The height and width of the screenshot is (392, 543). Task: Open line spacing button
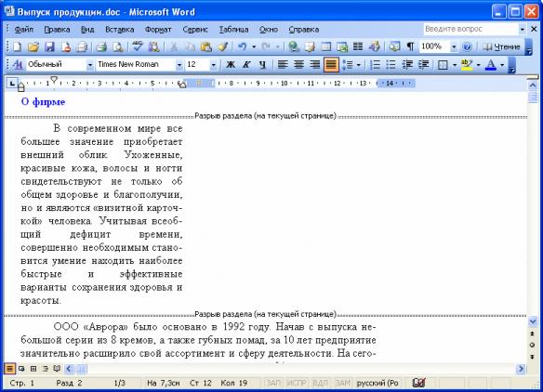pyautogui.click(x=348, y=65)
